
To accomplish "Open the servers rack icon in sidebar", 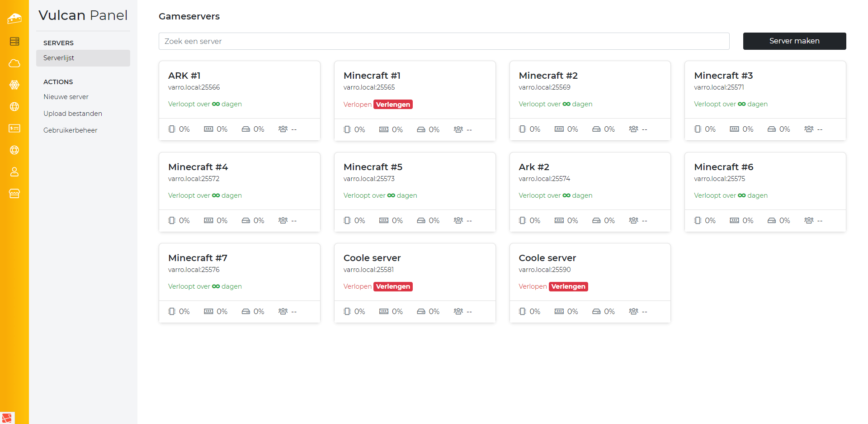I will click(14, 42).
